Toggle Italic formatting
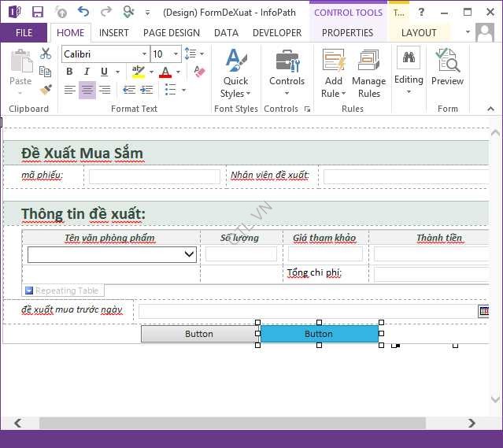 [87, 72]
